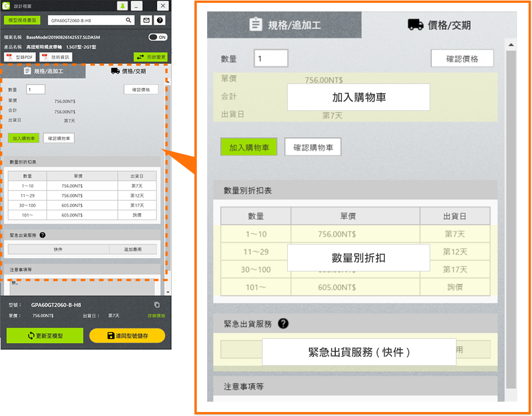Click the magnifier to search the model number
Viewport: 532px width, 416px height.
(x=128, y=20)
